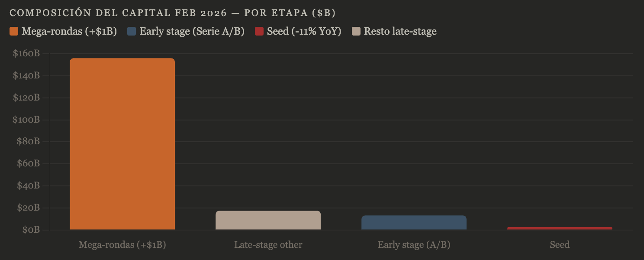Toggle the Mega-rondas (+$1B) legend label

69,31
